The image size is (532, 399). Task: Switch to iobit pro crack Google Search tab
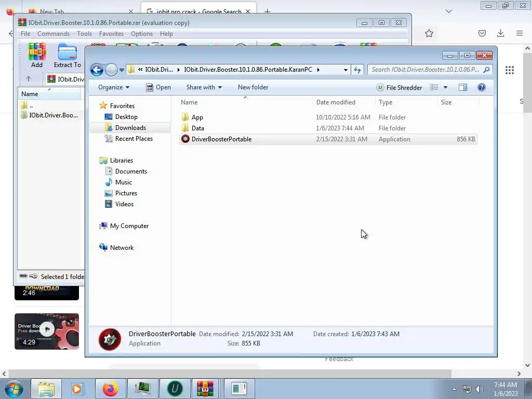tap(198, 10)
